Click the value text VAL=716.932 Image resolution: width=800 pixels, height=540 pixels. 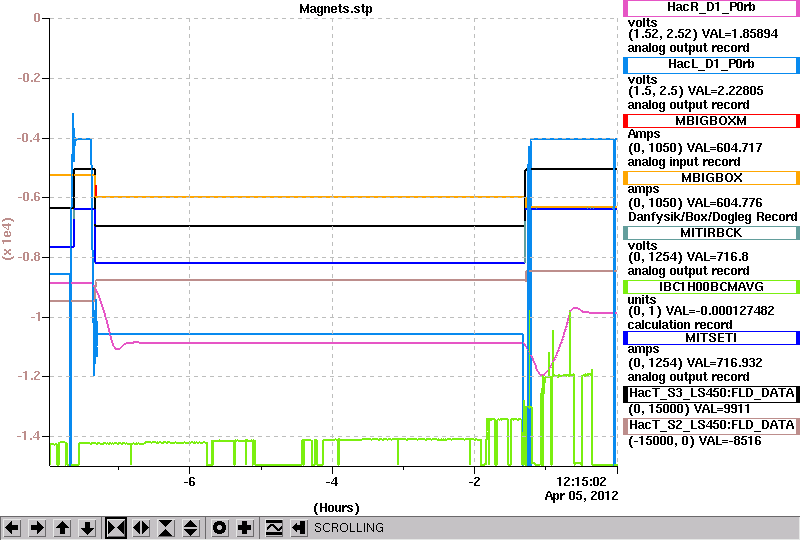[724, 363]
